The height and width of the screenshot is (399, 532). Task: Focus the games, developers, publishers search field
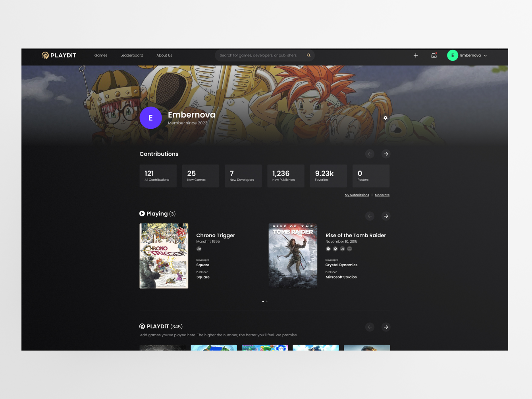coord(265,55)
